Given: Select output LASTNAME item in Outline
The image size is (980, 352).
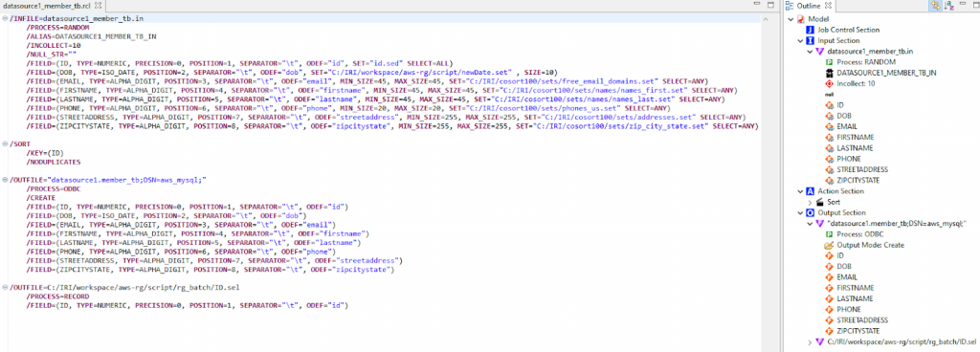Looking at the screenshot, I should point(855,299).
